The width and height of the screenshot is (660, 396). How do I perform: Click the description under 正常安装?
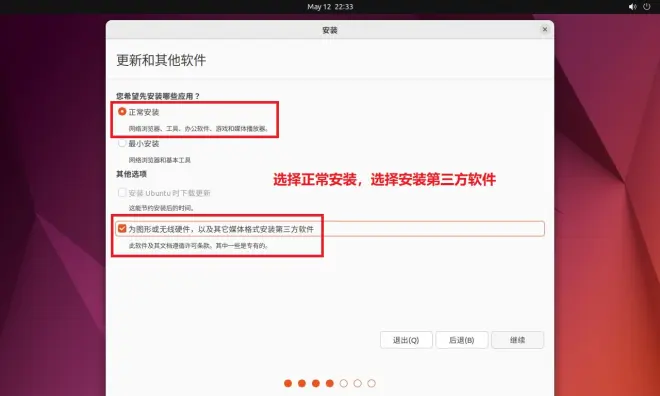point(199,128)
